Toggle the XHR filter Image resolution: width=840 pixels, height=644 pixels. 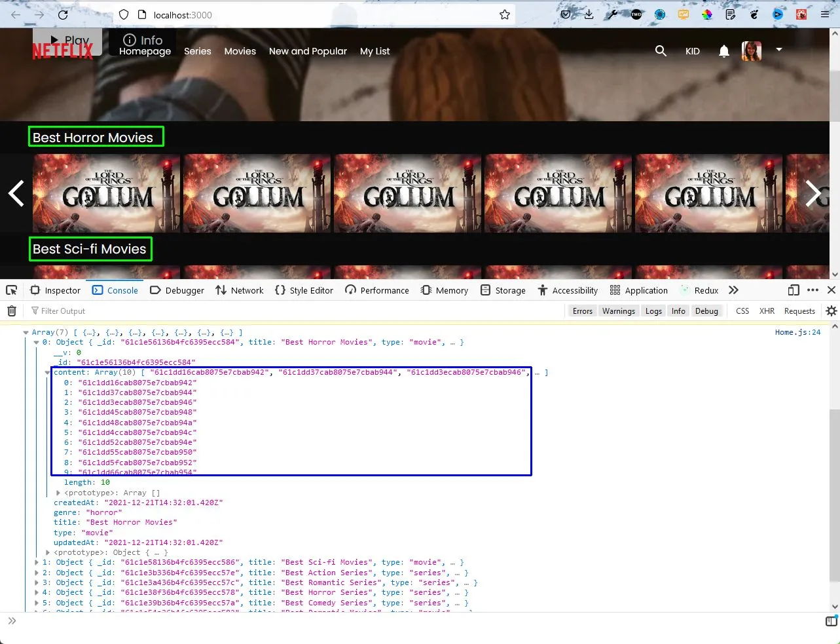[x=767, y=311]
